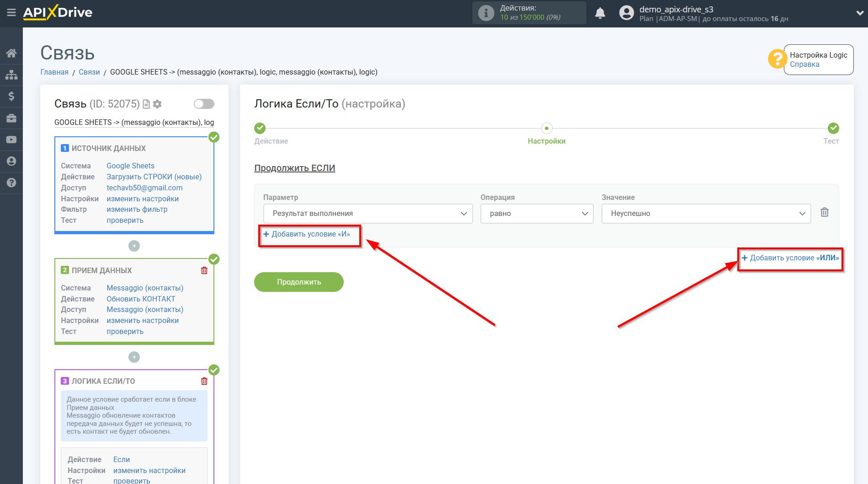The width and height of the screenshot is (868, 484).
Task: Open the connections sitemap icon in sidebar
Action: (x=11, y=75)
